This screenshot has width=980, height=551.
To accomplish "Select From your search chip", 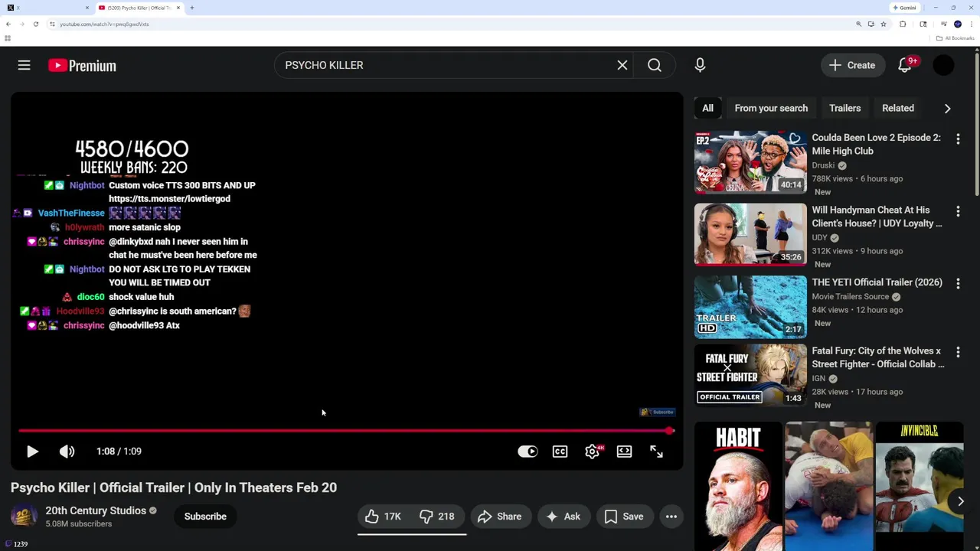I will pyautogui.click(x=771, y=108).
